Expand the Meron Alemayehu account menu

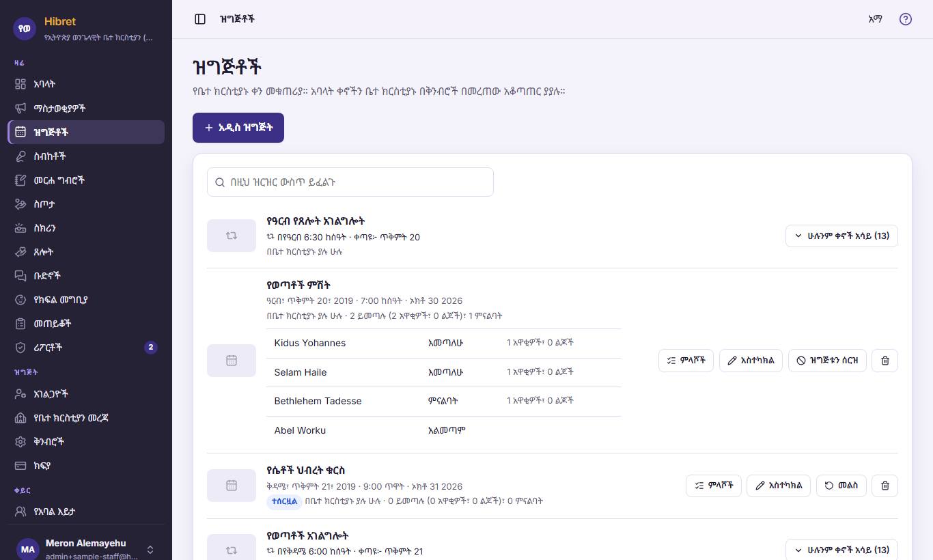click(86, 549)
